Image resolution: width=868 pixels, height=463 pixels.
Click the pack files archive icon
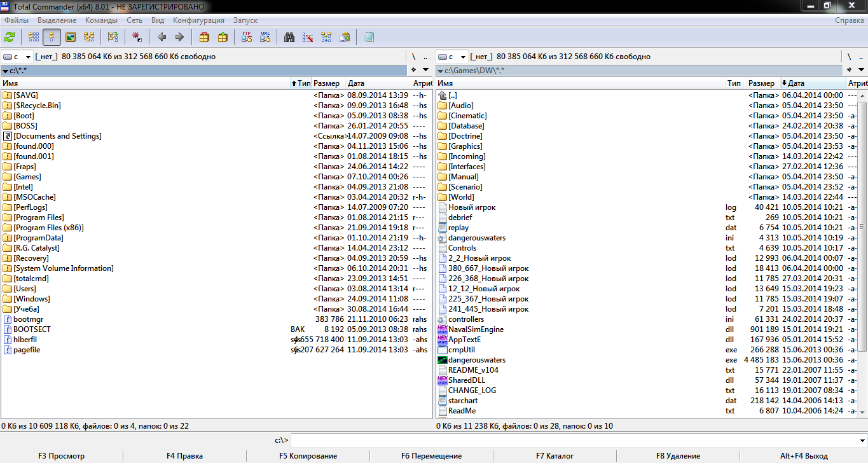pos(204,38)
